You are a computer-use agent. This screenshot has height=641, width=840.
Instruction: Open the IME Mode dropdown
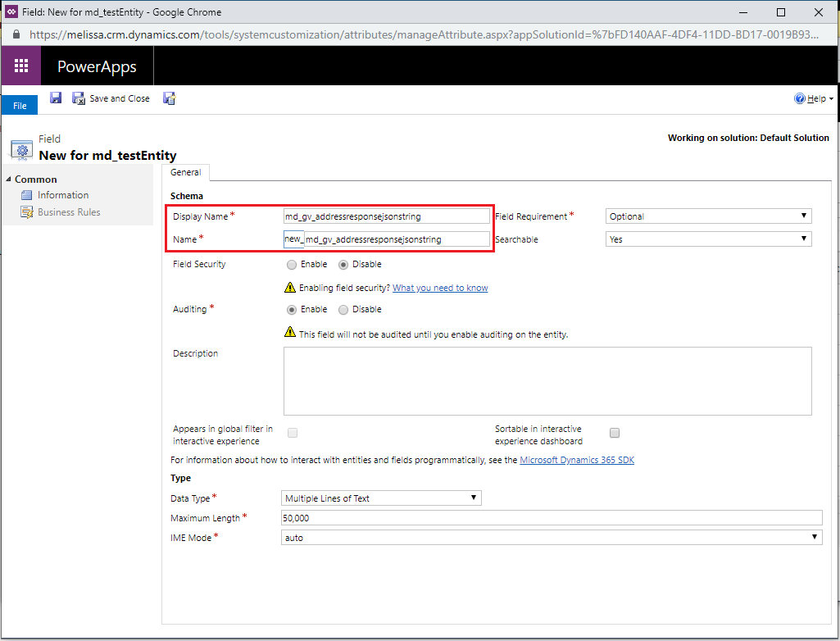[x=552, y=538]
